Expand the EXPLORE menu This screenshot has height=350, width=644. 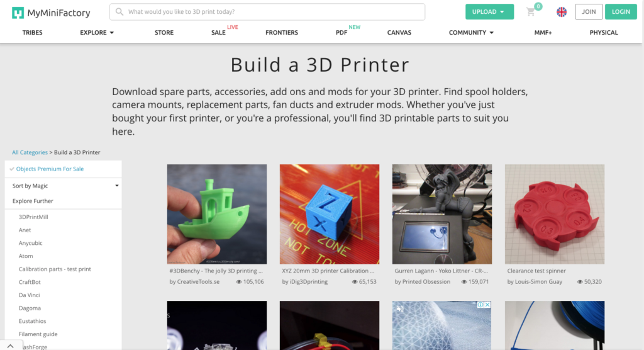pos(96,33)
